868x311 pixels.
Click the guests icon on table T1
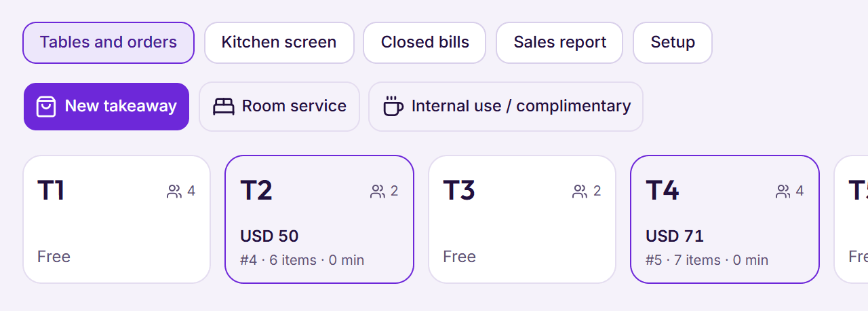(174, 191)
